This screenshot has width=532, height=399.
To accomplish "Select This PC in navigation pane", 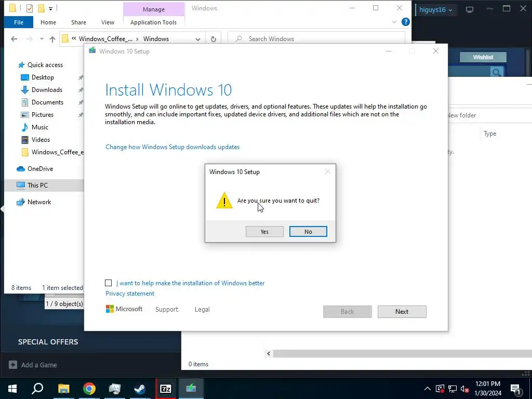I will (37, 185).
